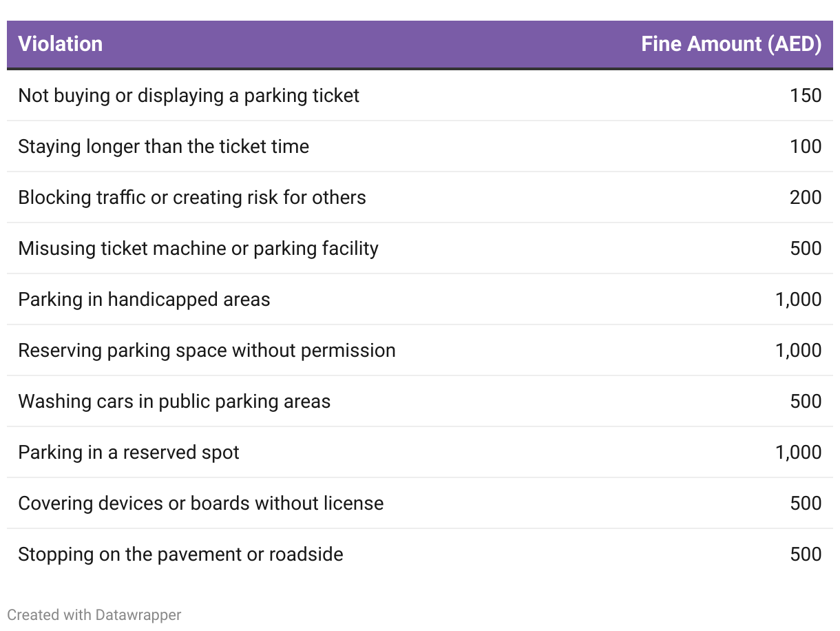Click the 1,000 fine for reserved spot parking
Screen dimensions: 840x631
[798, 452]
